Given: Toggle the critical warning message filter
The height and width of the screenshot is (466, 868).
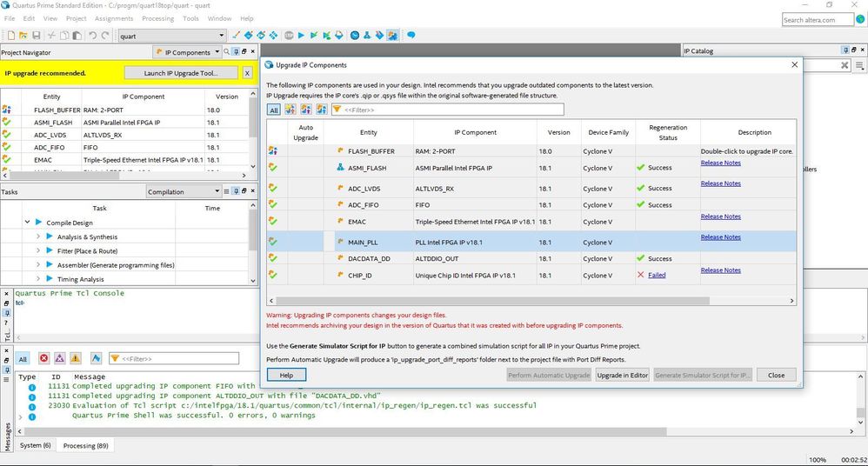Looking at the screenshot, I should coord(59,358).
